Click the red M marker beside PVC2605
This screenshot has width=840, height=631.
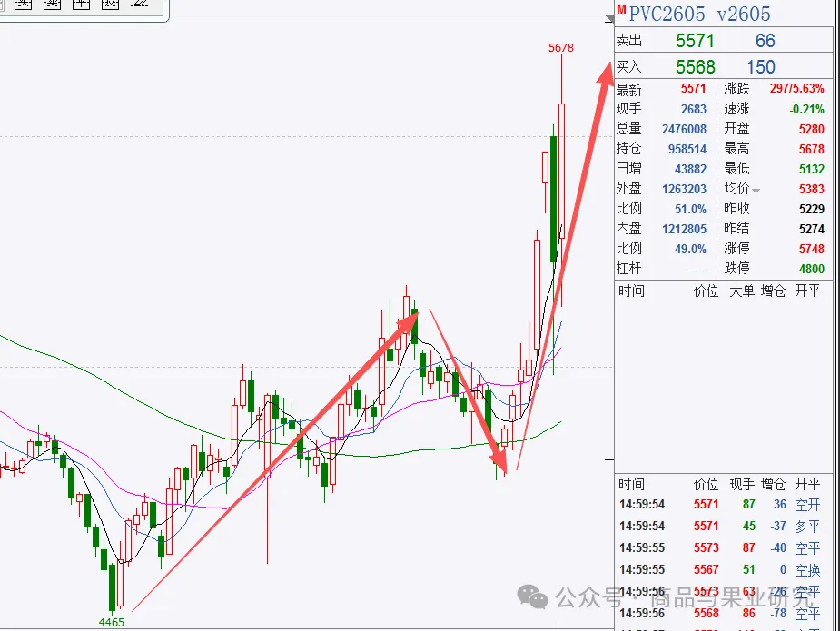click(x=621, y=10)
